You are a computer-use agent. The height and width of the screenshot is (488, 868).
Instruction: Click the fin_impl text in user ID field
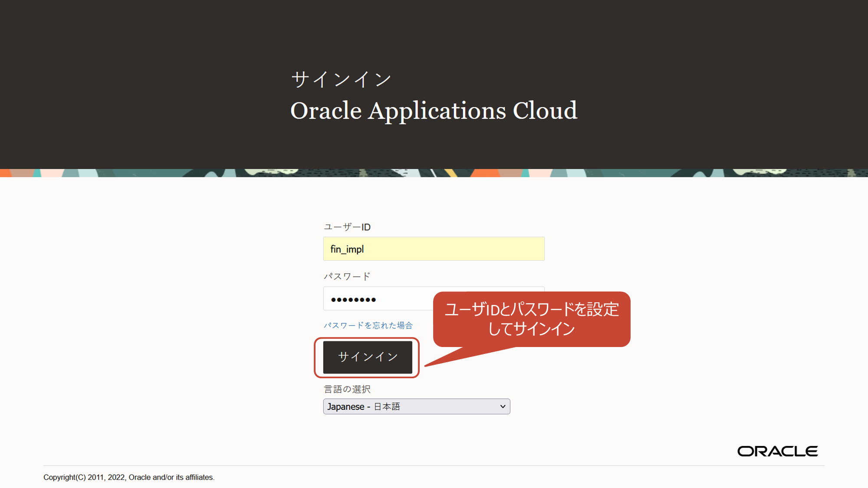[347, 249]
